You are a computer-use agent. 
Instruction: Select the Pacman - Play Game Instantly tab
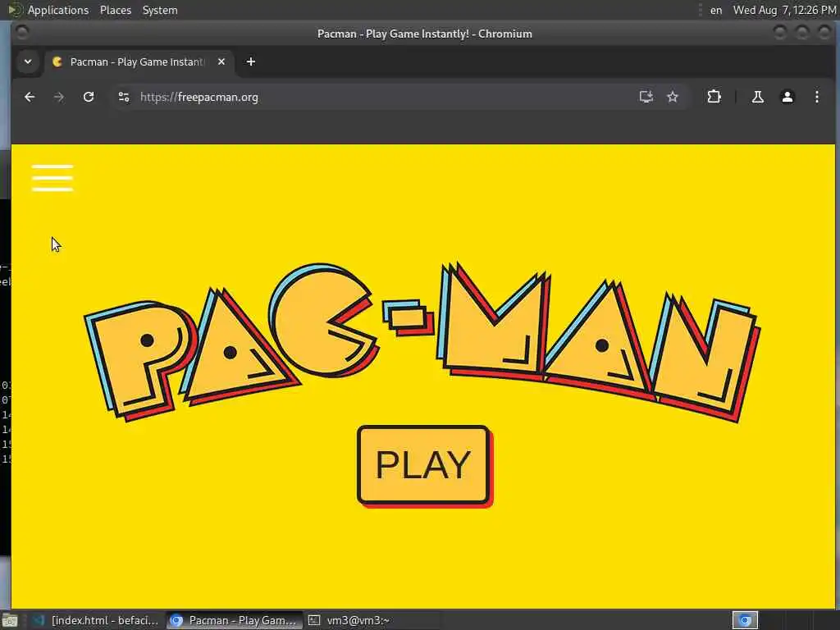[x=139, y=62]
